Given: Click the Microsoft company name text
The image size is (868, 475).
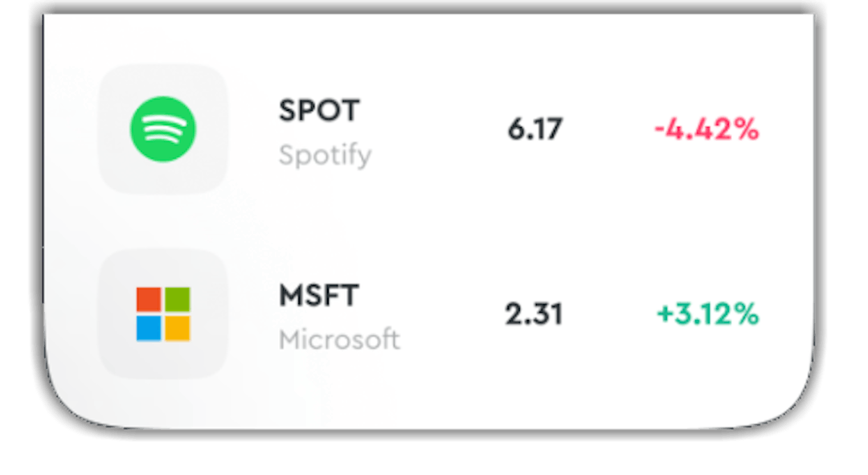Looking at the screenshot, I should (x=339, y=339).
